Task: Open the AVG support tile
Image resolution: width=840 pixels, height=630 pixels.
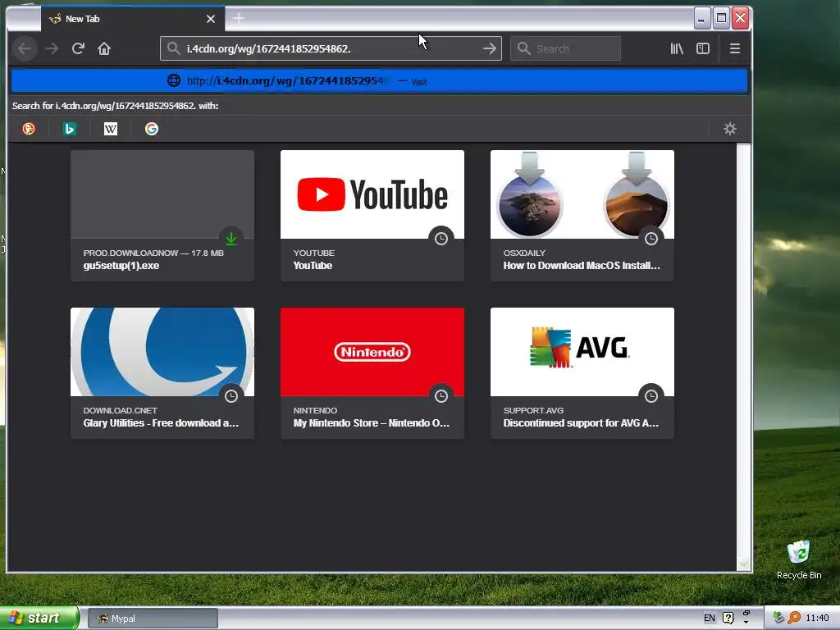Action: coord(582,373)
